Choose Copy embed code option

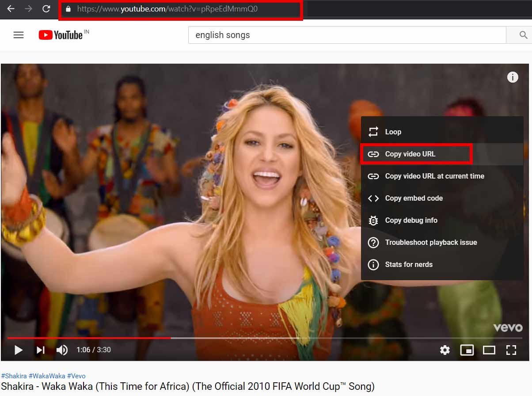[442, 198]
